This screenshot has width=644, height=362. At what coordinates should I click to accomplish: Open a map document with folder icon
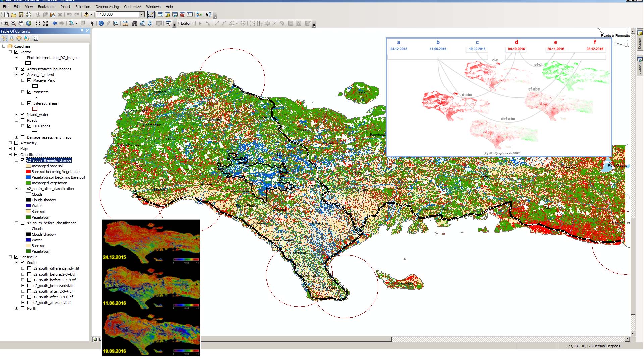point(14,15)
